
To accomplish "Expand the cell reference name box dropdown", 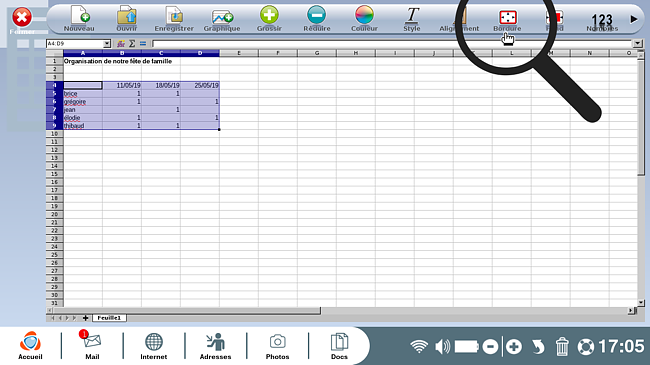I will 107,44.
